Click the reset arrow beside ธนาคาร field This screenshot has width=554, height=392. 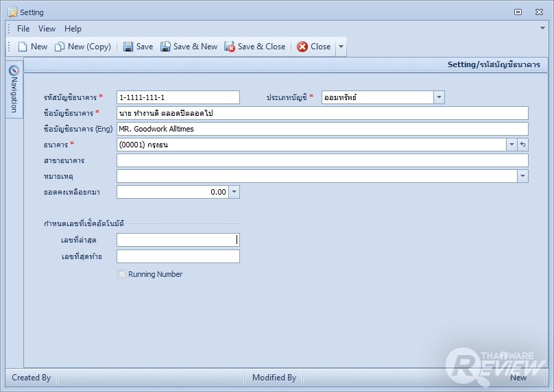tap(523, 145)
